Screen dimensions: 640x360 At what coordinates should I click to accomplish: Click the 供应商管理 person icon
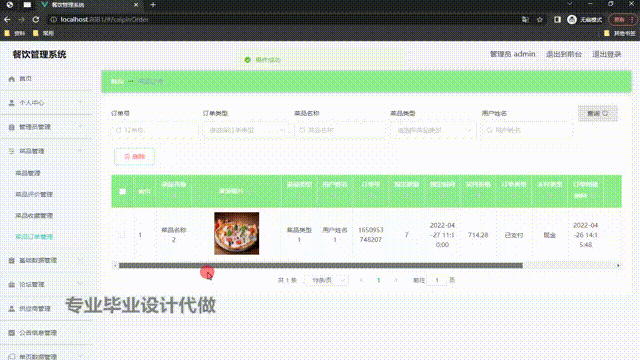pyautogui.click(x=11, y=309)
